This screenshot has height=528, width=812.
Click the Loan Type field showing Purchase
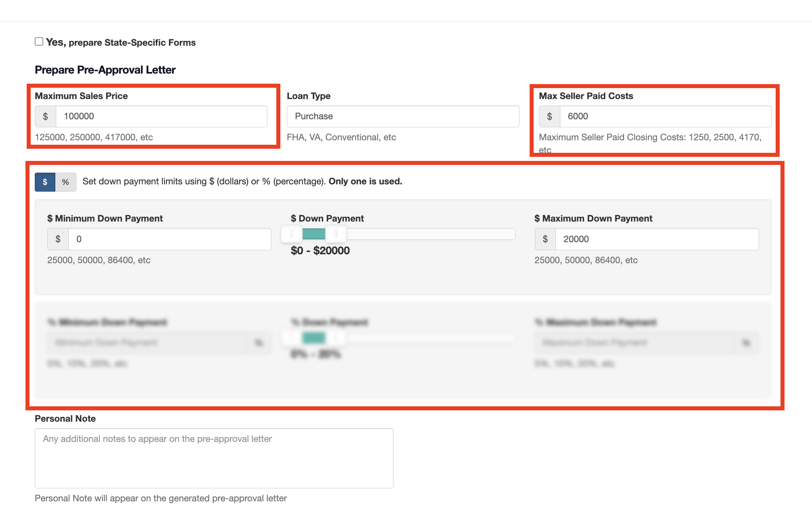click(402, 116)
